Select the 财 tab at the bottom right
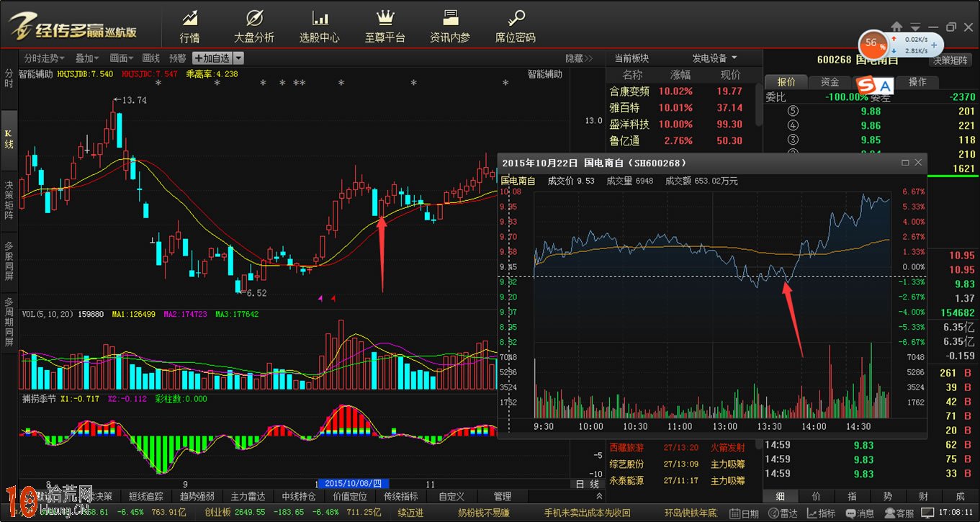 924,497
